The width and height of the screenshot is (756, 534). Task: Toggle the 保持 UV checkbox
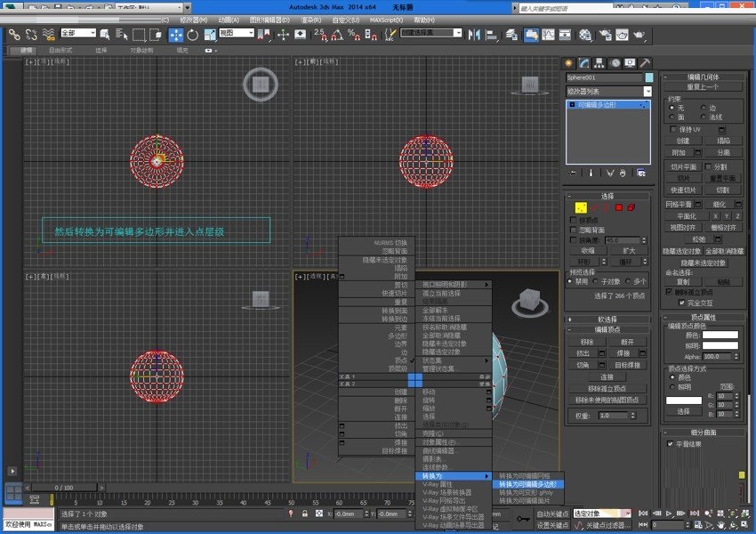click(673, 129)
